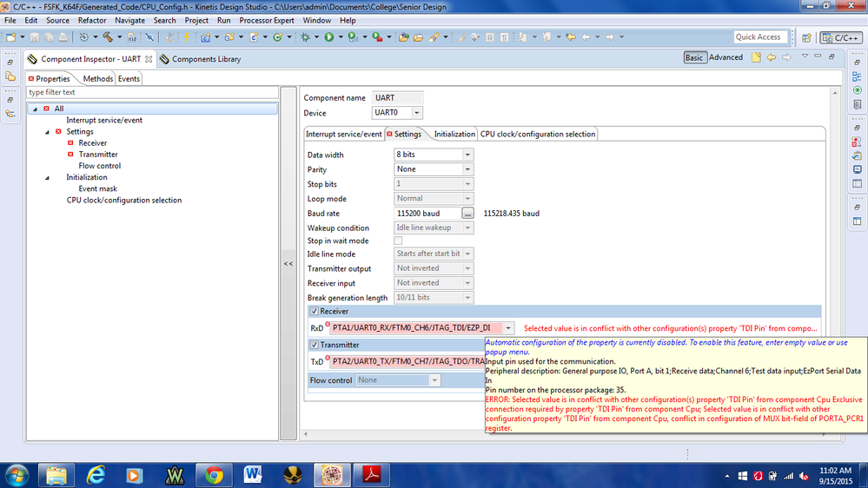Open Internet Explorer from the taskbar

(x=96, y=475)
